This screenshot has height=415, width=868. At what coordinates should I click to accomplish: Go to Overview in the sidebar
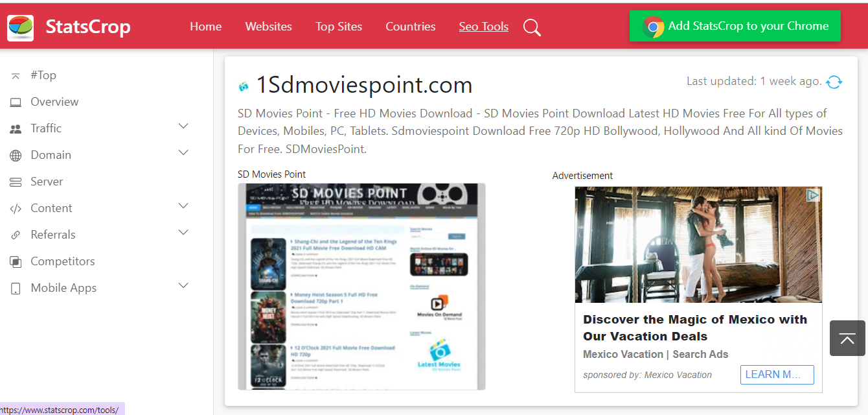54,102
